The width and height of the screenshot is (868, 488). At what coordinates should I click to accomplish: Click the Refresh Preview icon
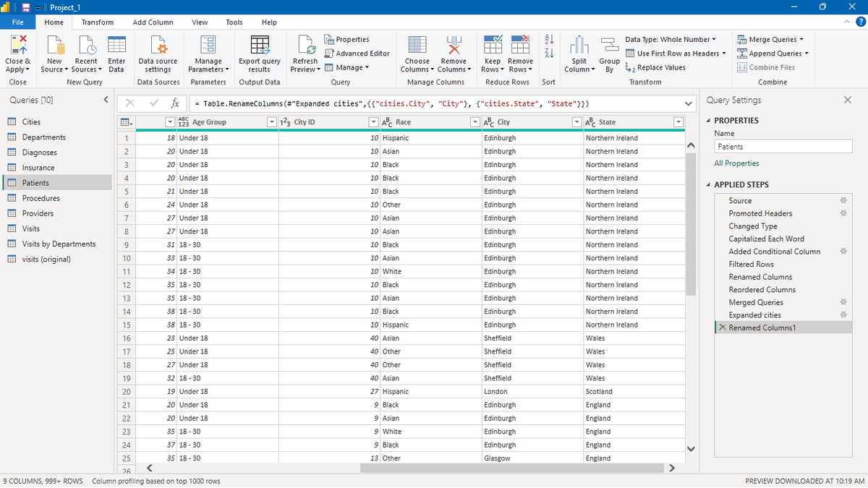(x=305, y=45)
